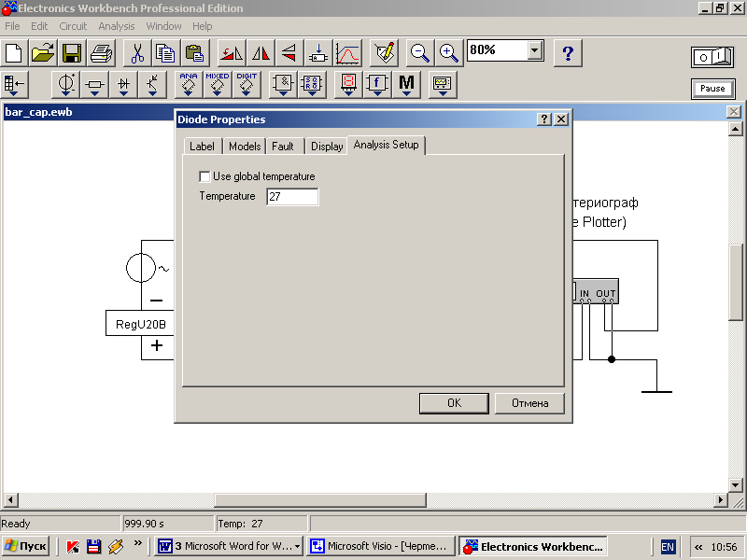This screenshot has height=560, width=747.
Task: Cut selection with scissors icon
Action: tap(136, 53)
